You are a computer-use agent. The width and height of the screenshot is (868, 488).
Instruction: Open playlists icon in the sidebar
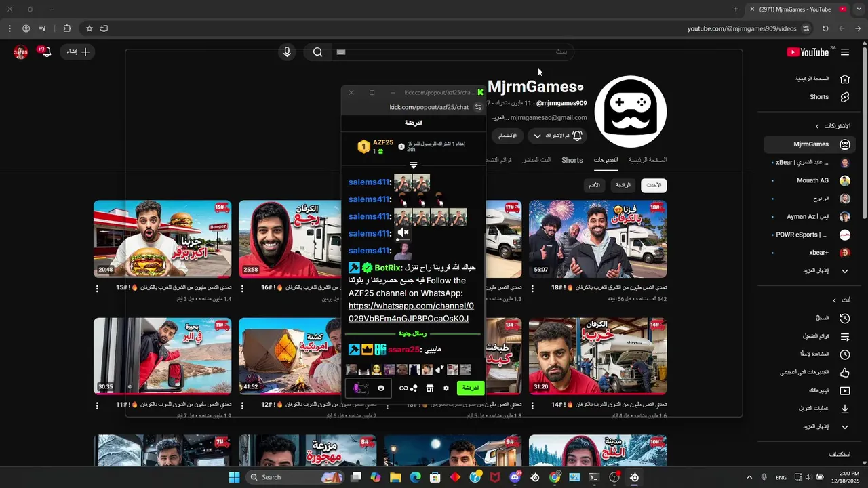pyautogui.click(x=844, y=336)
